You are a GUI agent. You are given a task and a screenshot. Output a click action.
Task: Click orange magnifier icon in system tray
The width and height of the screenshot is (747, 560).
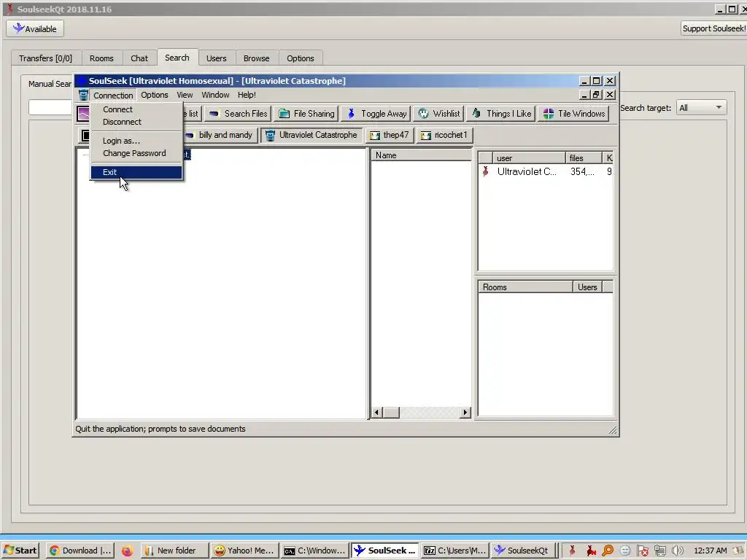point(608,551)
